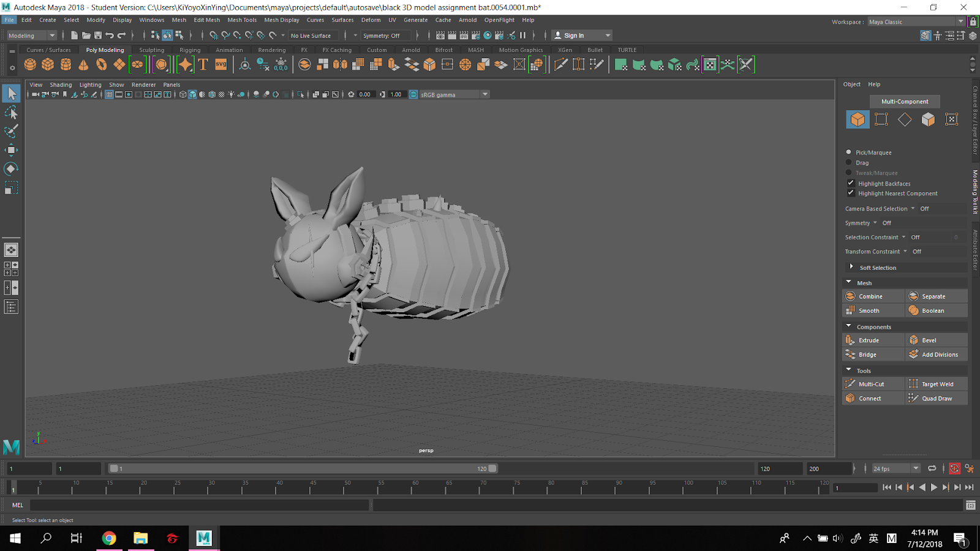Click the Save scene icon on the status line
Image resolution: width=980 pixels, height=551 pixels.
pos(98,36)
